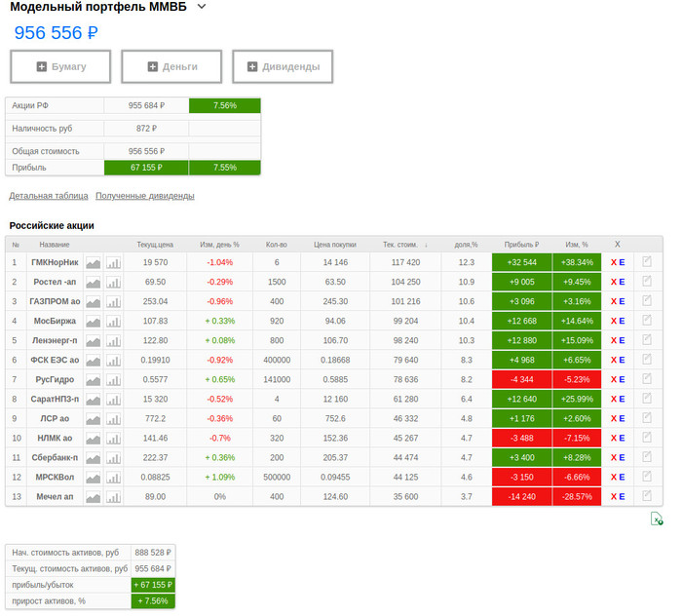Screen dimensions: 682x616
Task: Sort by Тек. стоим. column header
Action: point(404,245)
